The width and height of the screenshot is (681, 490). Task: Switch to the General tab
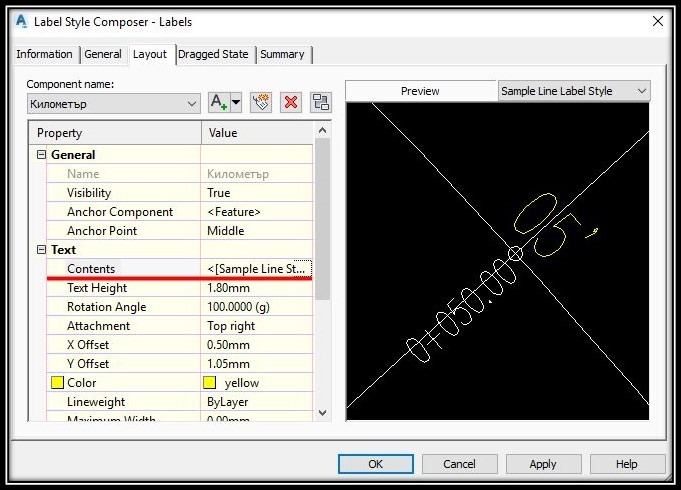[103, 54]
